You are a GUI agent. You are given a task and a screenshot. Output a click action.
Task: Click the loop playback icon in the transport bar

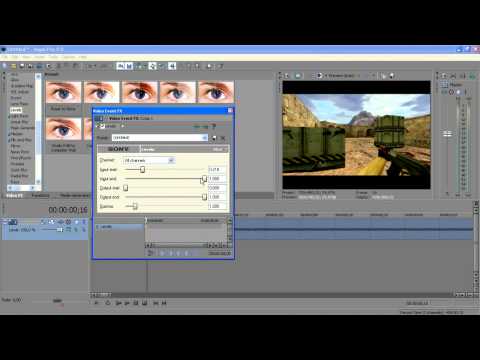(108, 303)
